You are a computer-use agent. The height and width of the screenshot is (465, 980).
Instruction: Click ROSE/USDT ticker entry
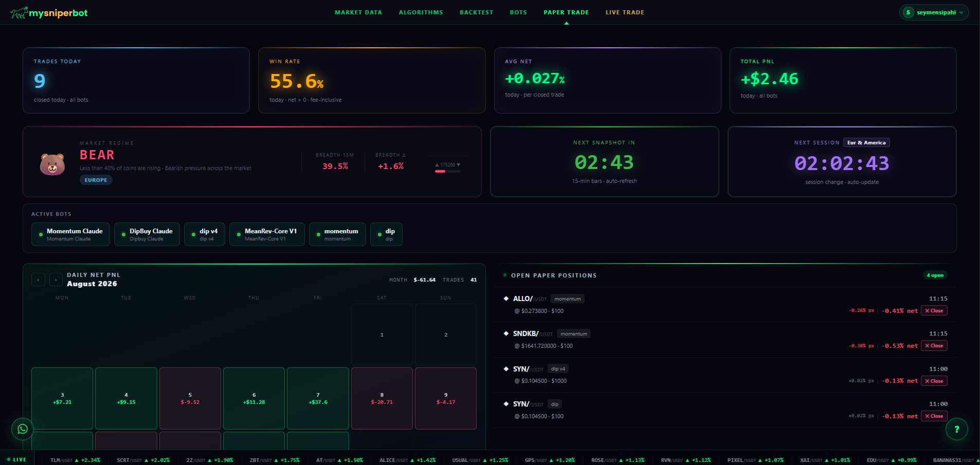tap(618, 460)
